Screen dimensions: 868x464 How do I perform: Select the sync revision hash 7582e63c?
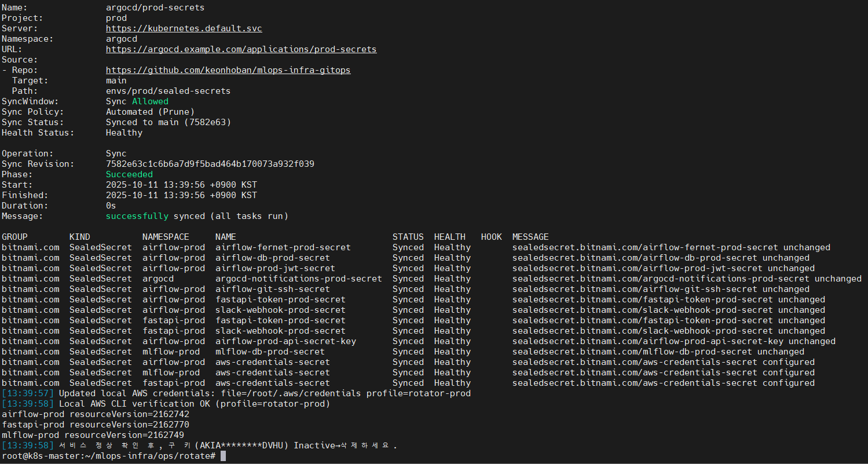pos(210,163)
